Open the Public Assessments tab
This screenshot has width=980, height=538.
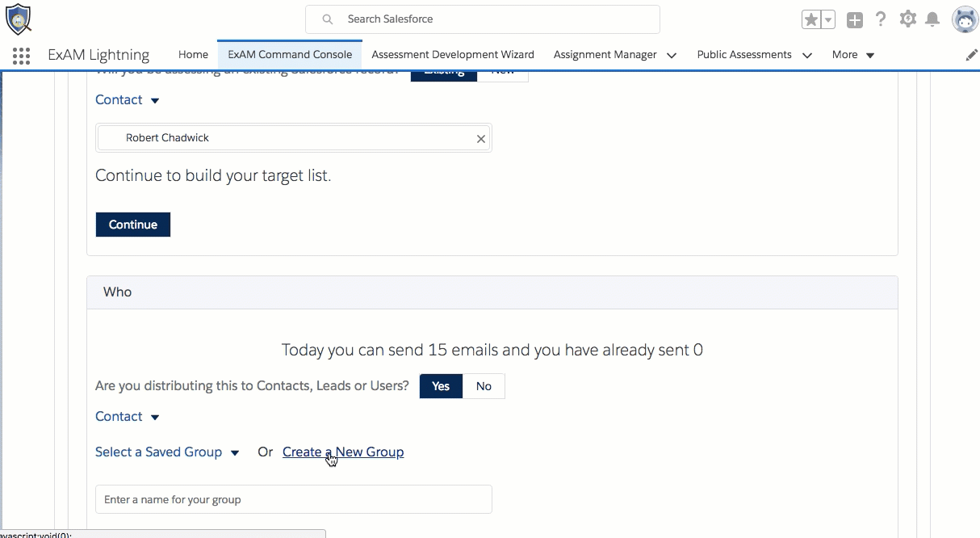coord(743,55)
